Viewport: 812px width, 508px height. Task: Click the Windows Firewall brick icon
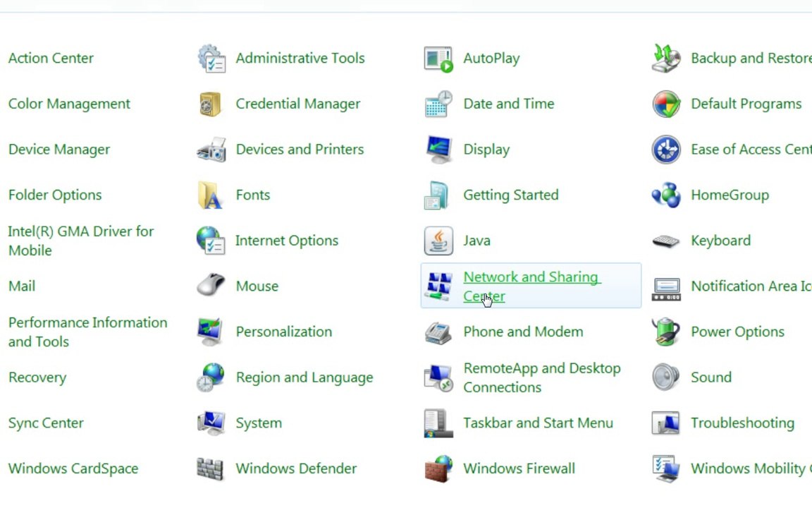tap(438, 468)
